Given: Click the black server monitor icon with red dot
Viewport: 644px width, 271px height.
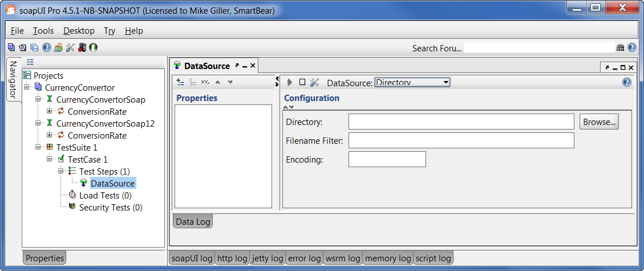Looking at the screenshot, I should coord(82,47).
